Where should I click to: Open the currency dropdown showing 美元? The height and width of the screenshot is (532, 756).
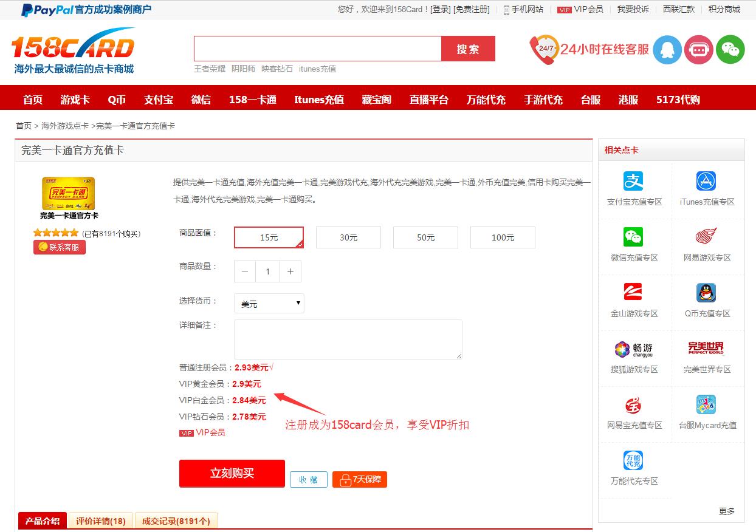269,304
